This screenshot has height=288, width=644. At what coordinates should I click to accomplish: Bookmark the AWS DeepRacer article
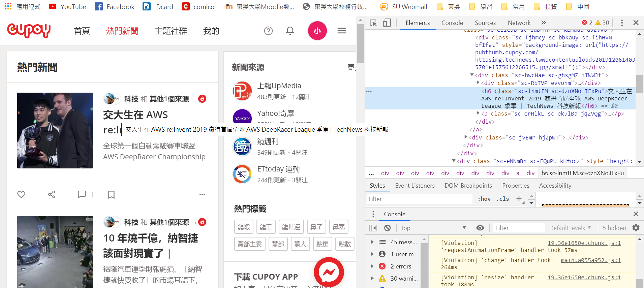(111, 194)
